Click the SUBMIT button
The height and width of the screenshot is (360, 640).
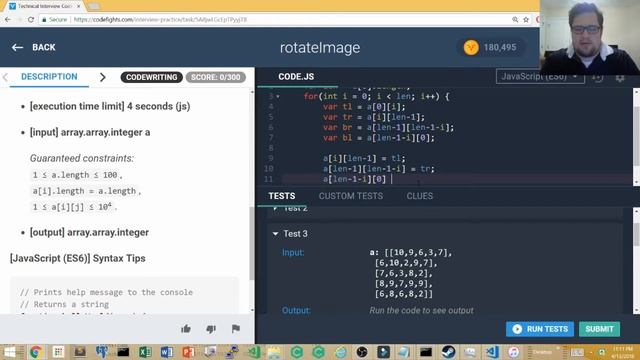pos(599,329)
